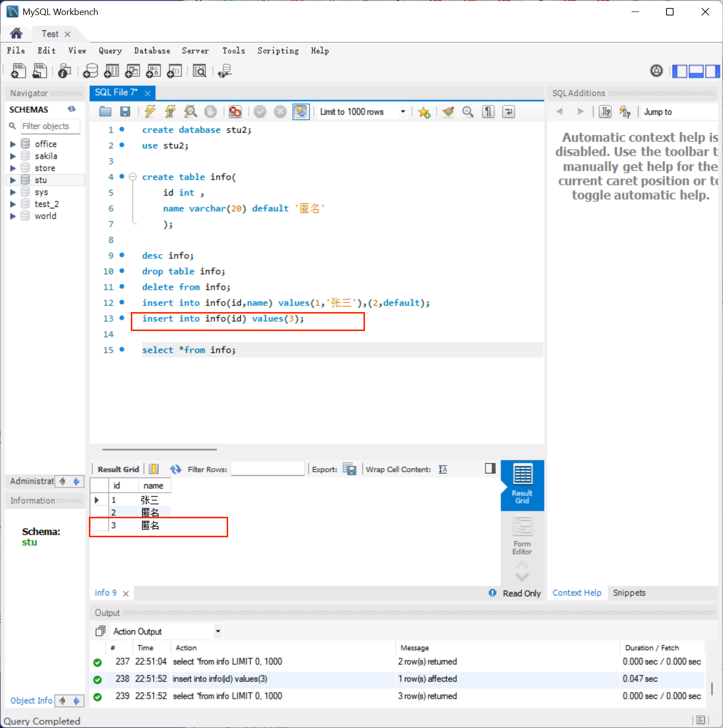
Task: Open the Query menu
Action: pyautogui.click(x=110, y=50)
